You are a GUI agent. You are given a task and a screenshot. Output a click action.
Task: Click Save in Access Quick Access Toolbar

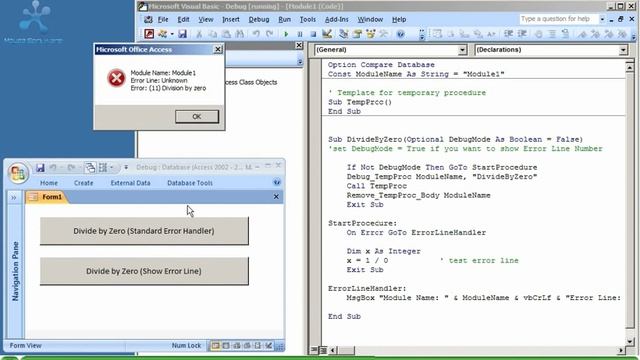click(40, 168)
